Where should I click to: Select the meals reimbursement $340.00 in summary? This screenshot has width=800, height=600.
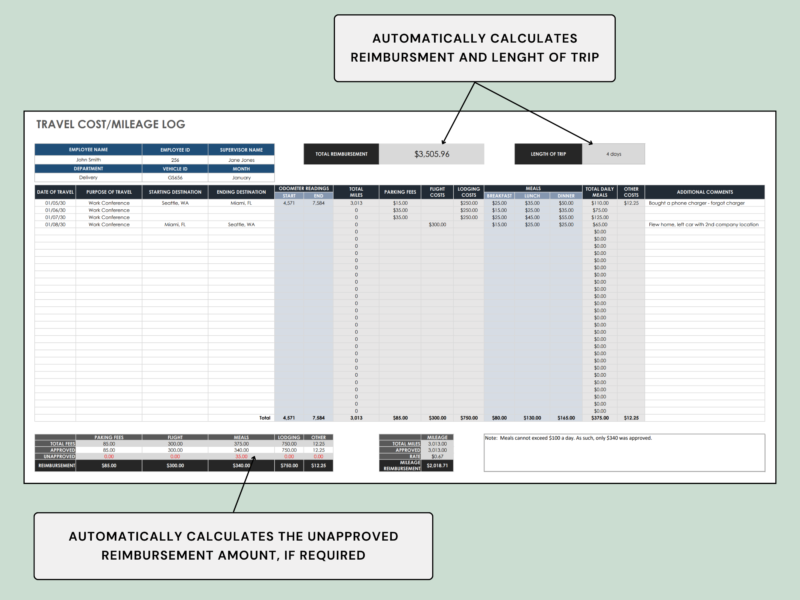click(x=241, y=465)
